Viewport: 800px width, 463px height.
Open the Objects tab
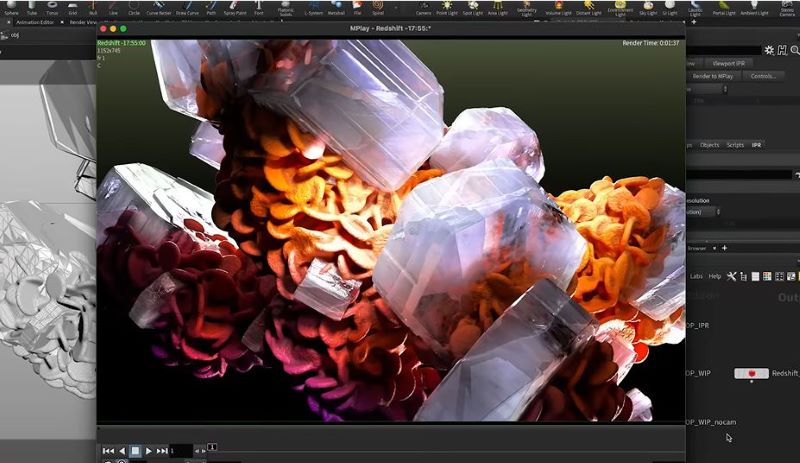click(709, 145)
